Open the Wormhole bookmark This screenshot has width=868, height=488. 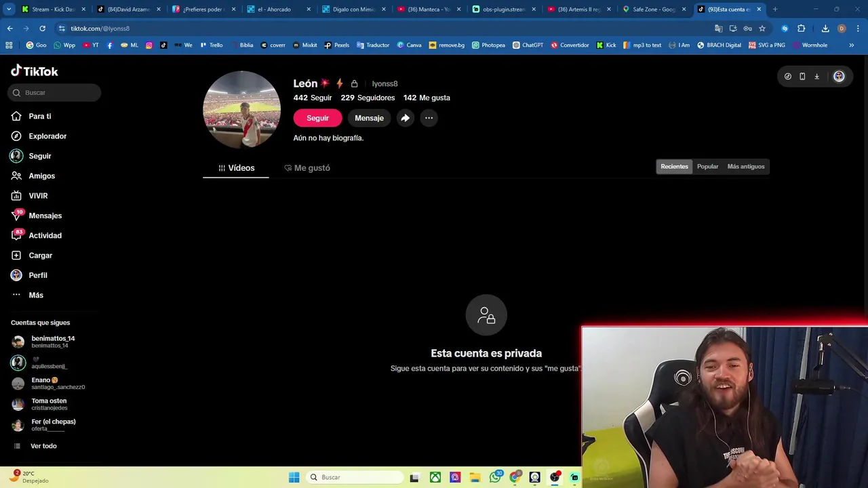[810, 45]
